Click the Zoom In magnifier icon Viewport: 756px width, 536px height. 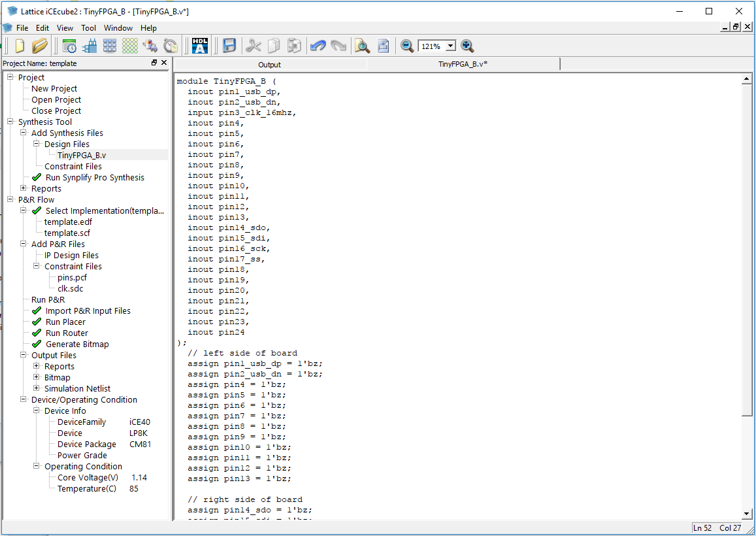tap(467, 46)
